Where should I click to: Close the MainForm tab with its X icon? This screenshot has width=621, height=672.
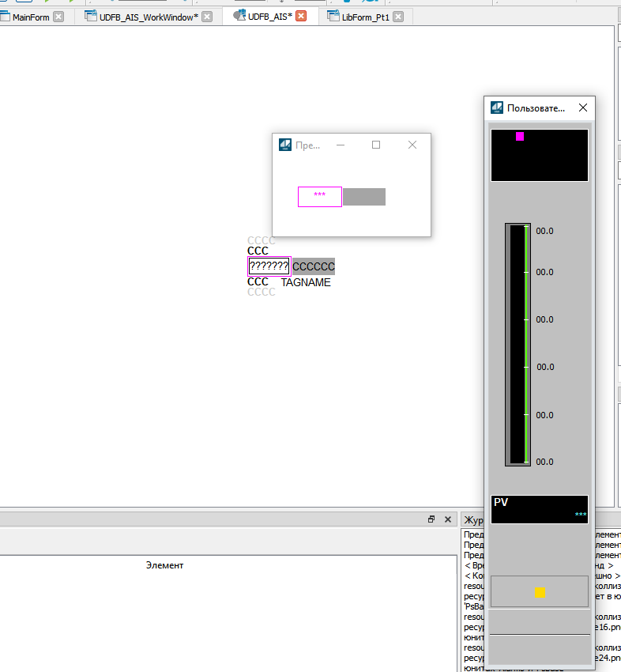[x=58, y=17]
